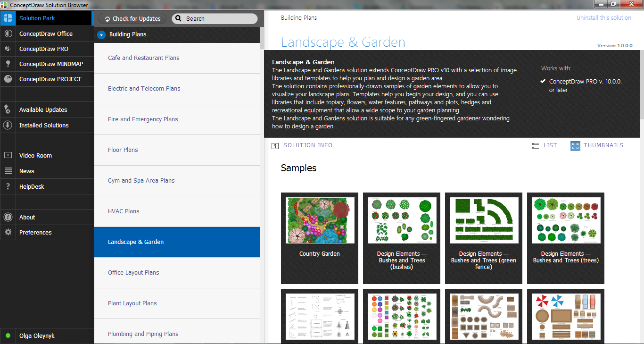
Task: Select Gym and Spa Area Plans
Action: (x=177, y=181)
